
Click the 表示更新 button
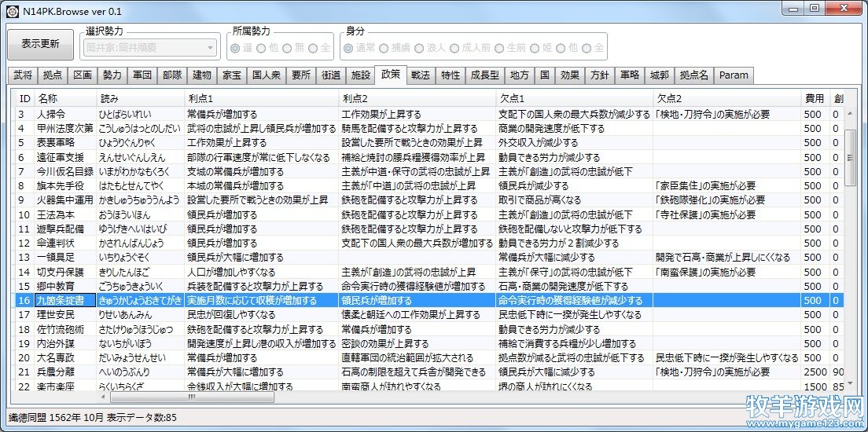pyautogui.click(x=40, y=45)
